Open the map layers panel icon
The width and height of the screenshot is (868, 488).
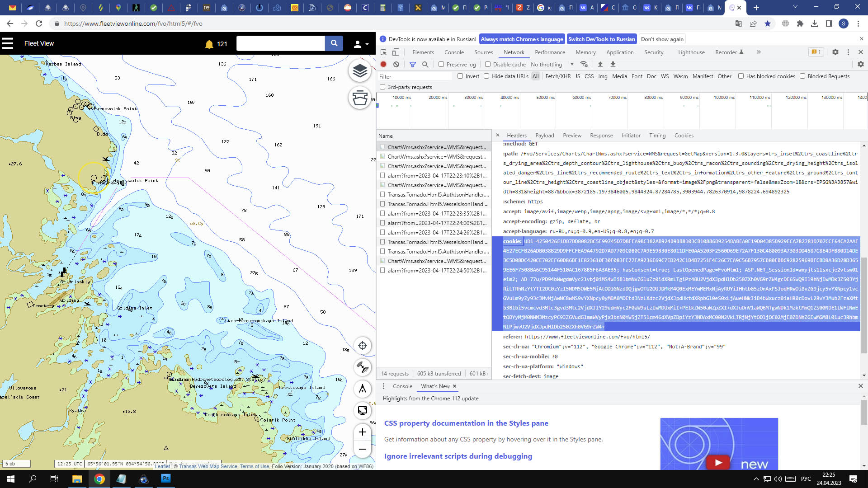pyautogui.click(x=360, y=71)
